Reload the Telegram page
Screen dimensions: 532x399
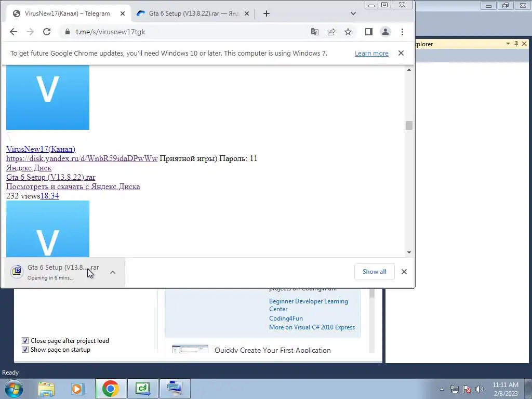point(47,32)
